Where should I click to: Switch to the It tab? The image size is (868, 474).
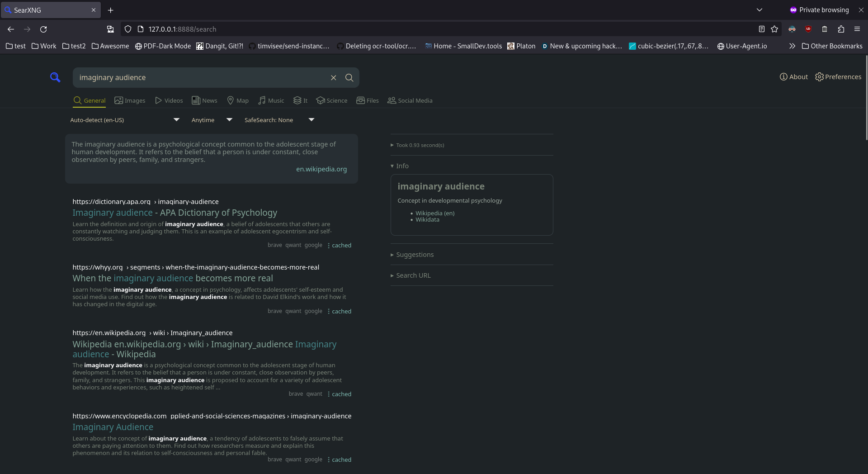[300, 100]
